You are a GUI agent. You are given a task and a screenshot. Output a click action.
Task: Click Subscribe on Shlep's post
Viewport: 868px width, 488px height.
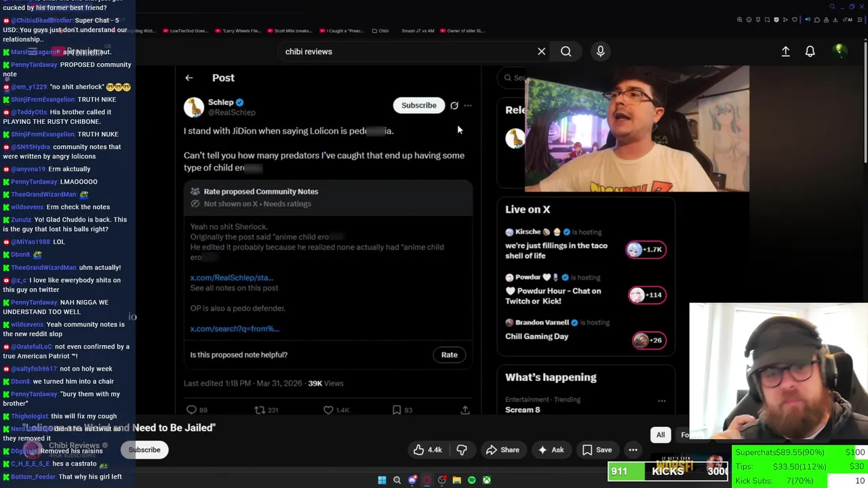pyautogui.click(x=418, y=105)
